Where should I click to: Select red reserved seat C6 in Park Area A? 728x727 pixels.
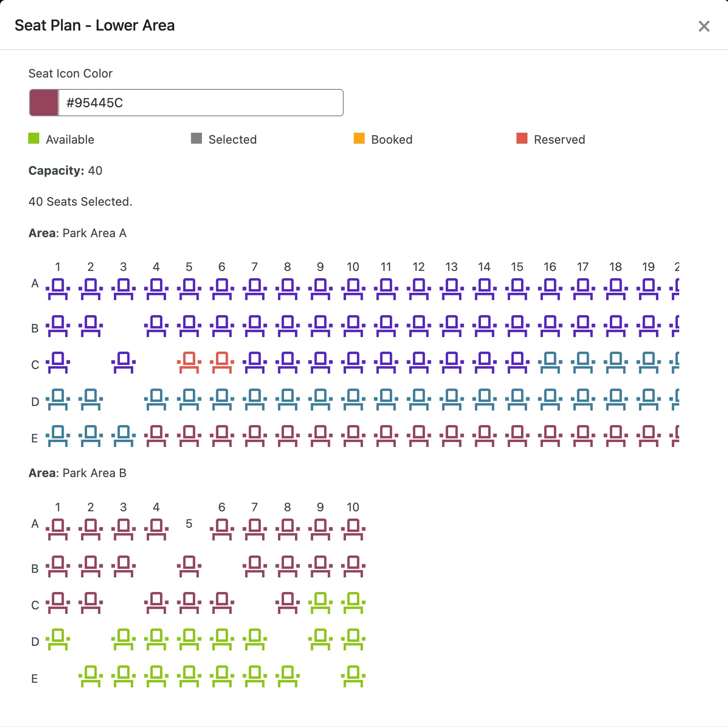pyautogui.click(x=222, y=363)
